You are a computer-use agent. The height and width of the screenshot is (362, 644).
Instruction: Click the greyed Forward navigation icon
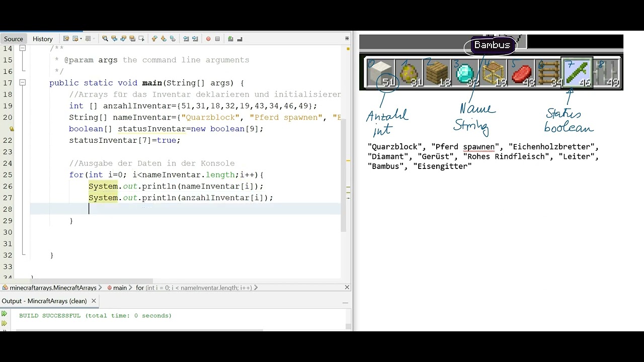pos(88,39)
